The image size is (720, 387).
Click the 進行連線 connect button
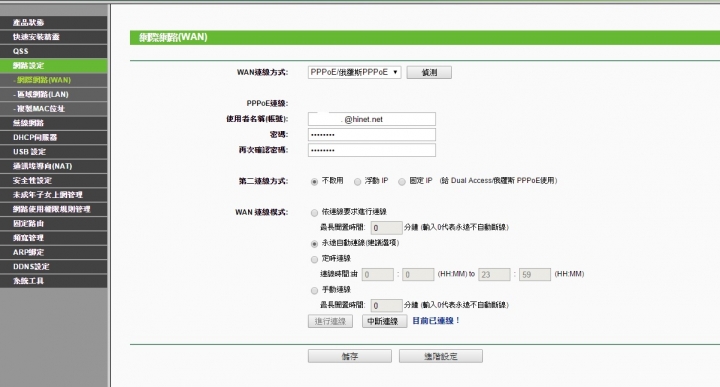coord(330,321)
